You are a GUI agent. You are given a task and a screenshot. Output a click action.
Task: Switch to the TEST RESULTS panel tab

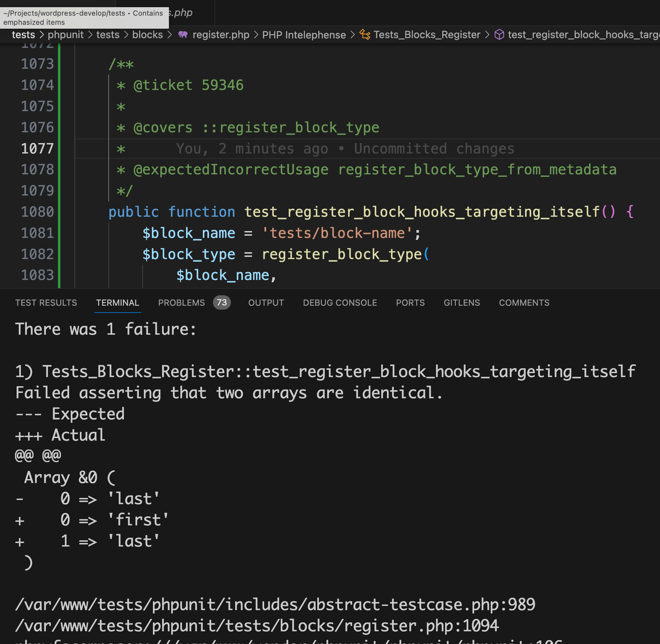46,303
